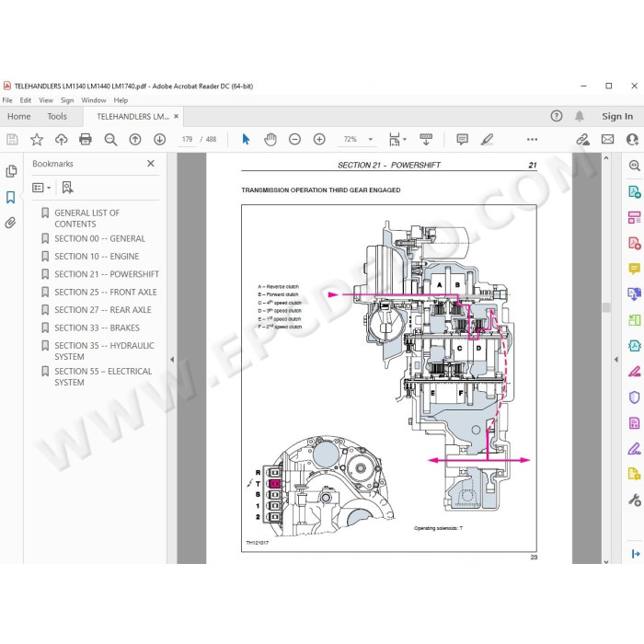The height and width of the screenshot is (644, 644).
Task: Click the vertical scrollbar thumb
Action: [606, 307]
